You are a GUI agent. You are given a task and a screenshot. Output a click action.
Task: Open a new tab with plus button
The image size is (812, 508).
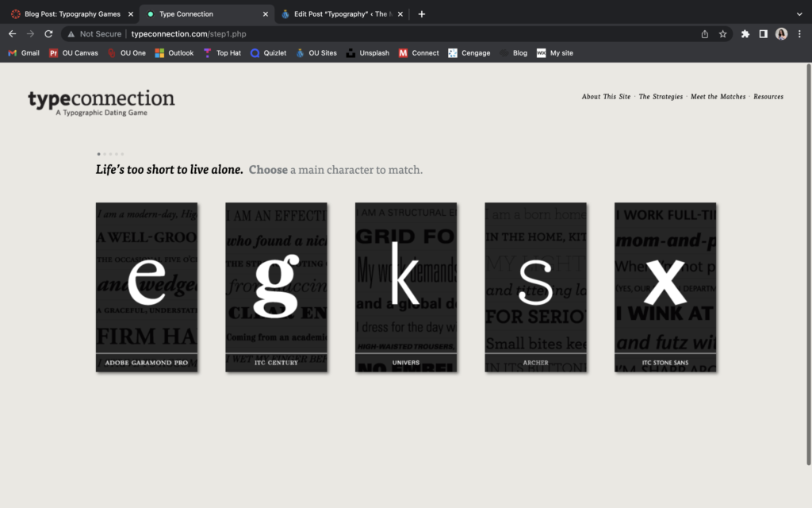tap(422, 14)
